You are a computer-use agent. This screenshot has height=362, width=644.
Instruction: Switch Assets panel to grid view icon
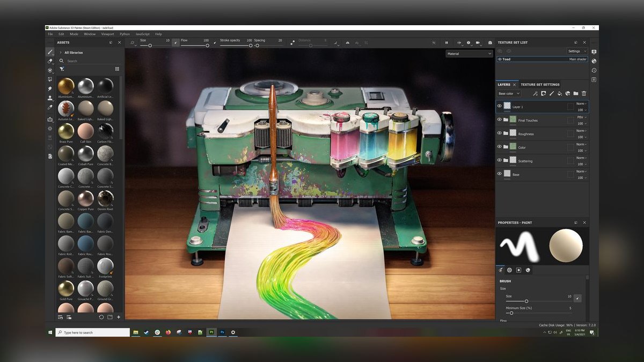[x=117, y=69]
